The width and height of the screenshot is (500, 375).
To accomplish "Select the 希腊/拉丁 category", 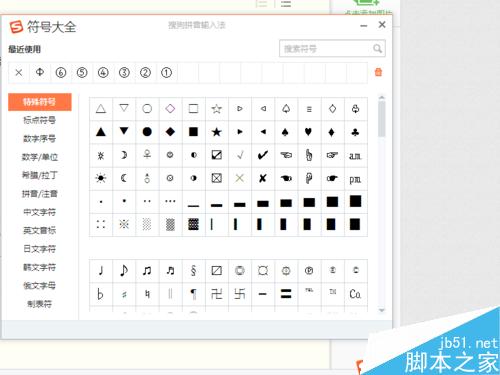I will point(40,175).
